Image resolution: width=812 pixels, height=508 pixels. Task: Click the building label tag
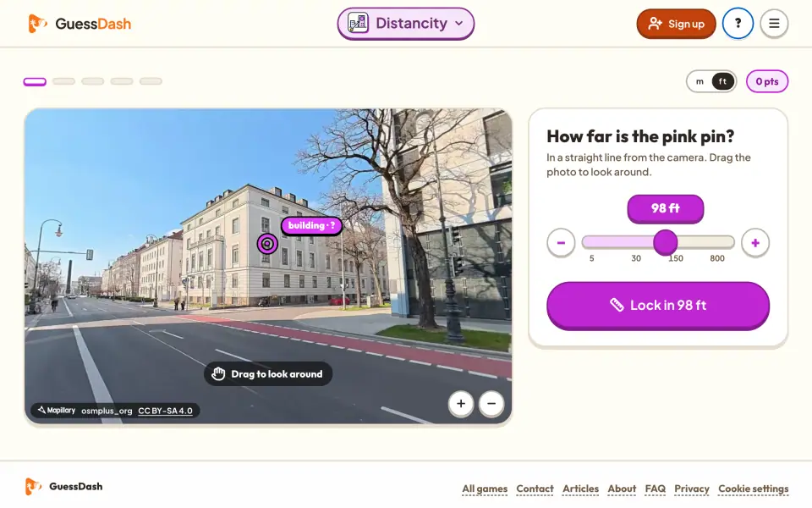(311, 225)
